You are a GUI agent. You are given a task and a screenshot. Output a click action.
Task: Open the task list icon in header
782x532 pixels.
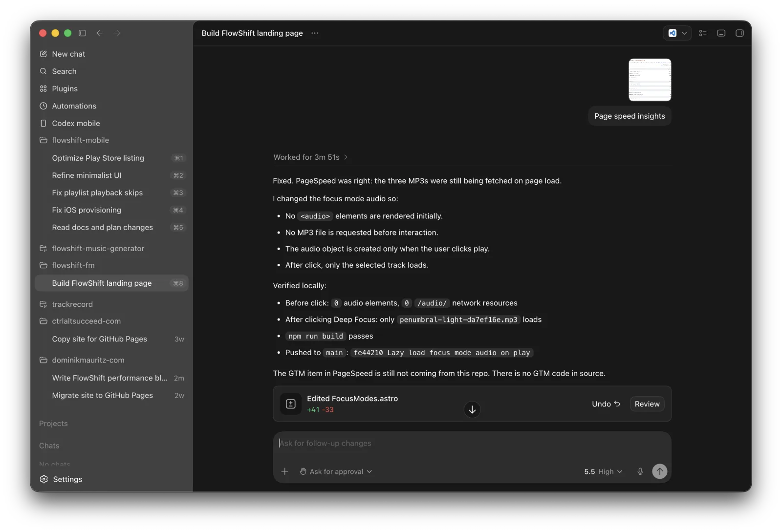[x=703, y=33]
